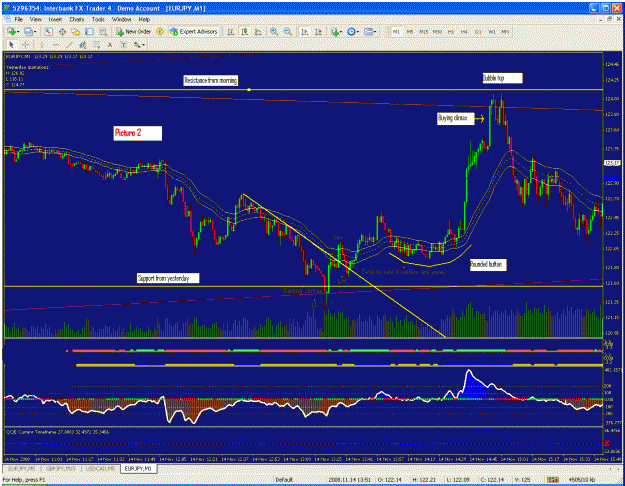Zoom out on the chart
625x486 pixels.
pos(288,31)
